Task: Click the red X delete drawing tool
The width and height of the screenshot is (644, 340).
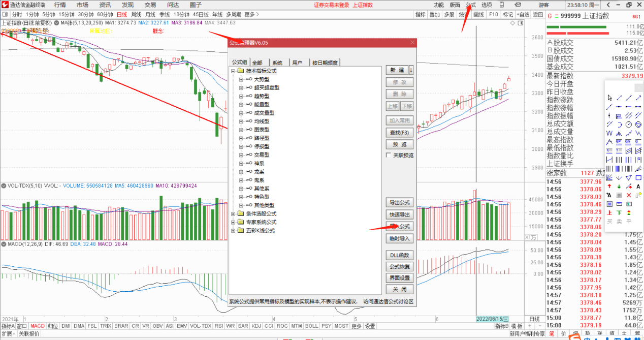Action: click(629, 195)
